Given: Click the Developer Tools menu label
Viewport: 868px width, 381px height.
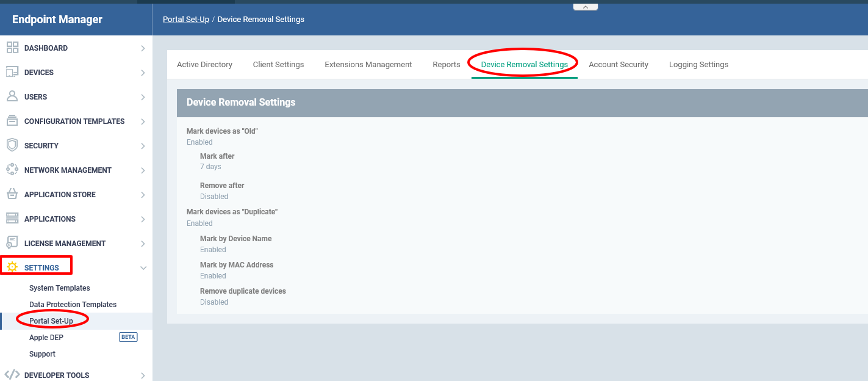Looking at the screenshot, I should tap(57, 376).
